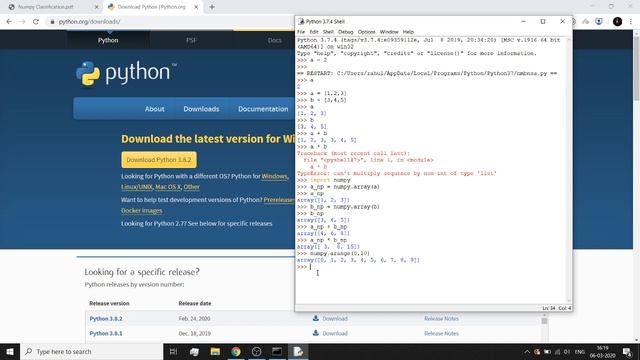
Task: Follow the Linux/UNIX link
Action: click(x=137, y=187)
